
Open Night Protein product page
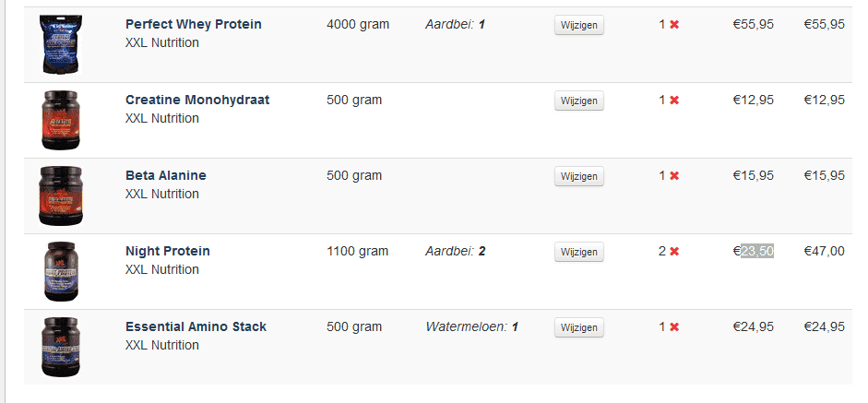coord(168,251)
